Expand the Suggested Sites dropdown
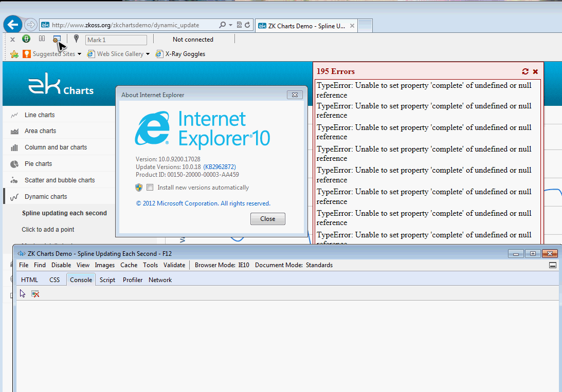This screenshot has height=392, width=562. pyautogui.click(x=79, y=54)
